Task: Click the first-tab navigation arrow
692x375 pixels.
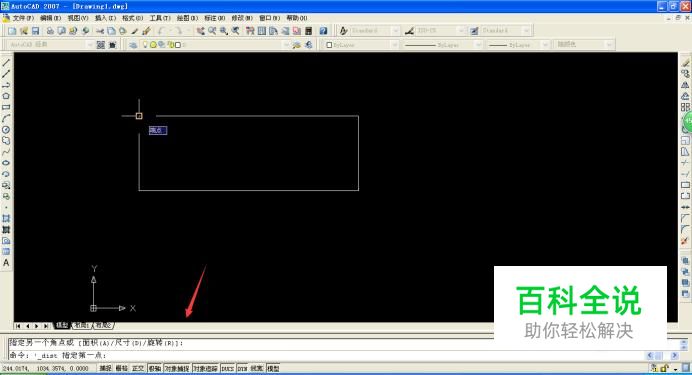Action: click(18, 326)
